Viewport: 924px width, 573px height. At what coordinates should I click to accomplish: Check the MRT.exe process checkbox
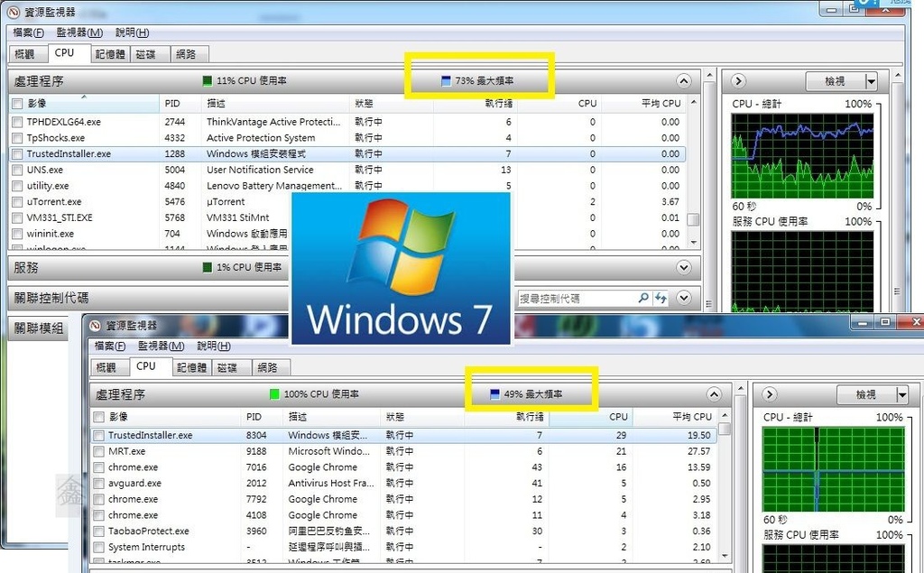coord(99,451)
